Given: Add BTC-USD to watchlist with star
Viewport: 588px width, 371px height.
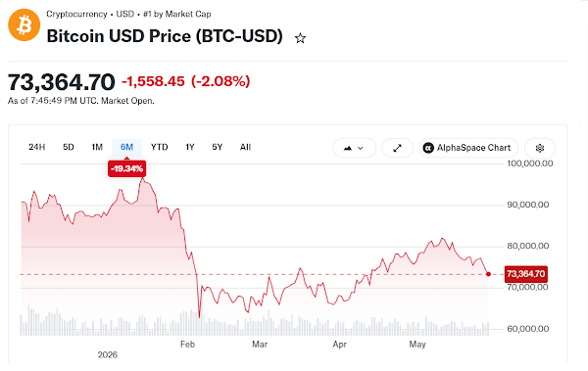Looking at the screenshot, I should pyautogui.click(x=300, y=38).
